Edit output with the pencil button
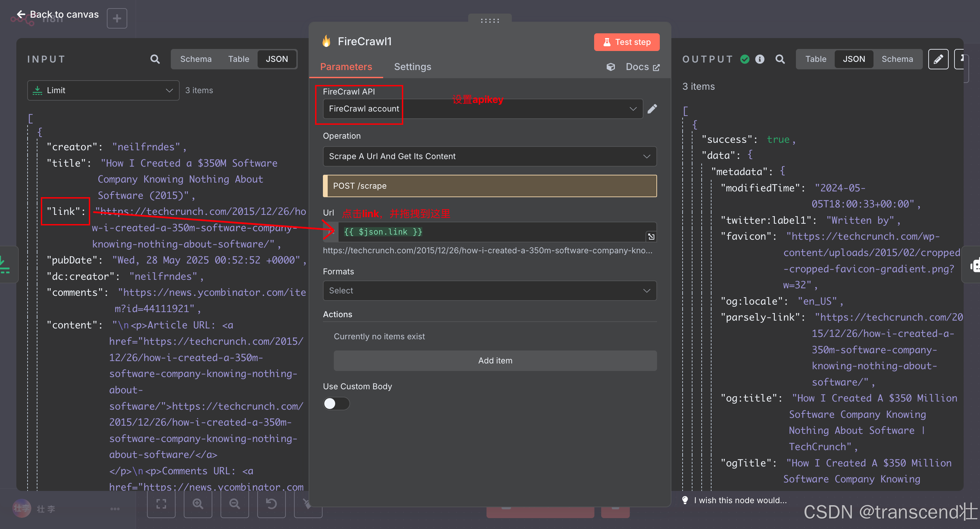The image size is (980, 529). [938, 59]
